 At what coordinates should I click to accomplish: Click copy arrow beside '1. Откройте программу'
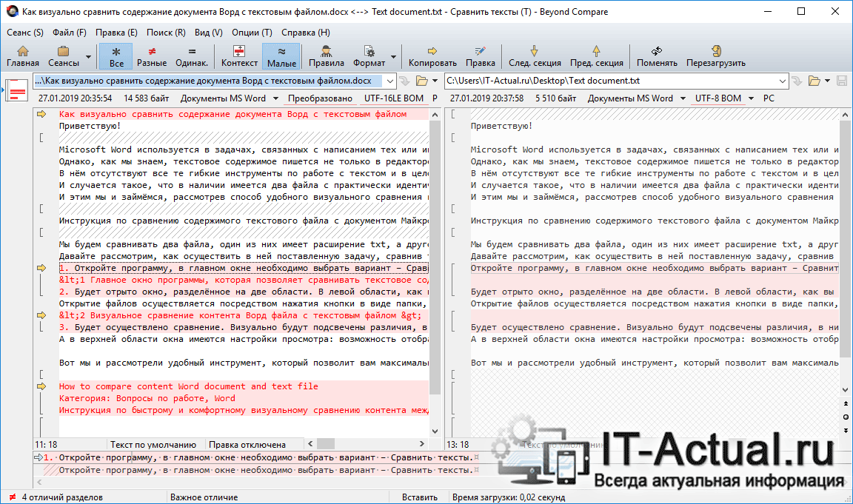41,268
